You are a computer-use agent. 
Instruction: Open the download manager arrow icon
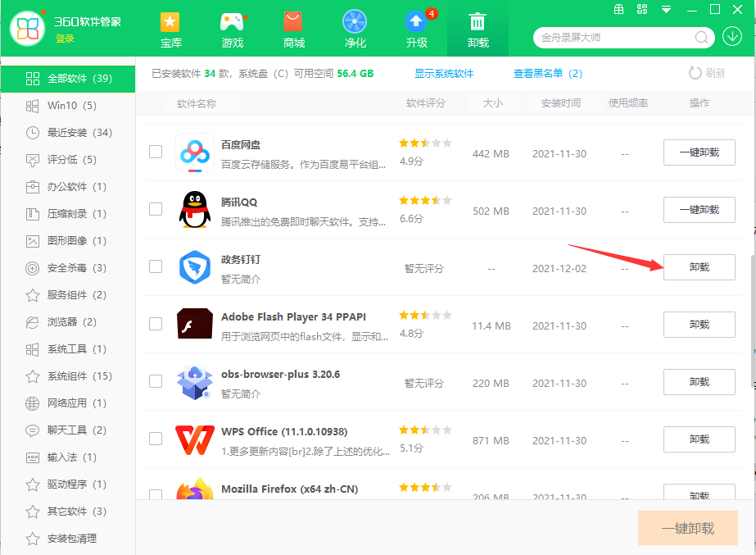tap(732, 37)
